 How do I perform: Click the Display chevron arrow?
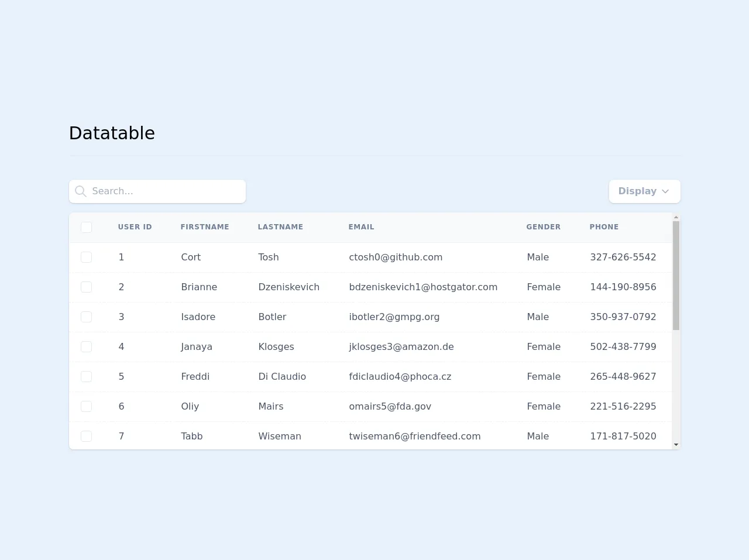point(665,191)
